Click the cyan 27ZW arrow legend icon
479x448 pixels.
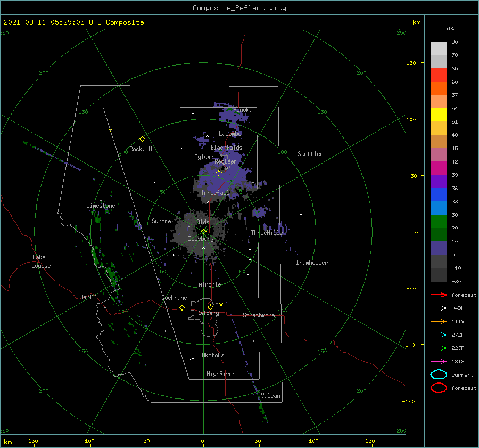pos(439,335)
